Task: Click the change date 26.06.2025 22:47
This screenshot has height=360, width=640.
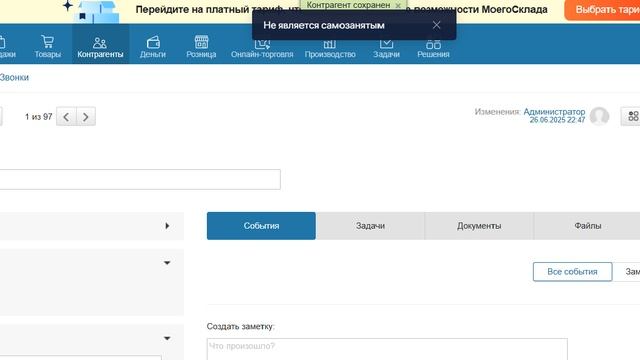Action: click(557, 120)
